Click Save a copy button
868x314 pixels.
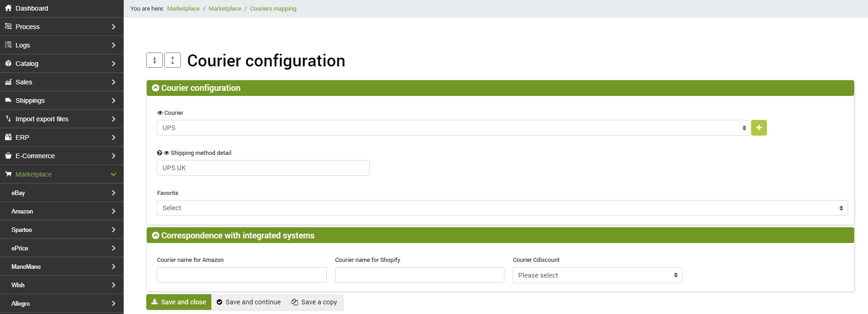(x=315, y=302)
